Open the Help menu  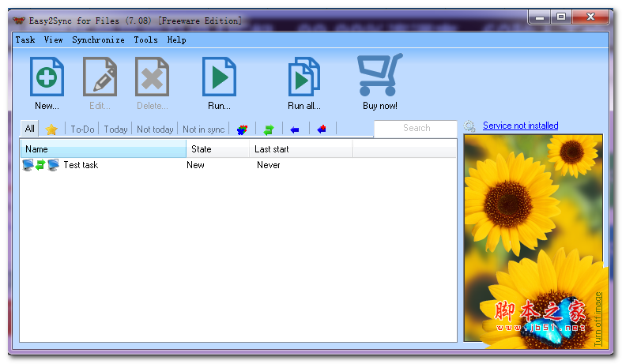click(176, 39)
